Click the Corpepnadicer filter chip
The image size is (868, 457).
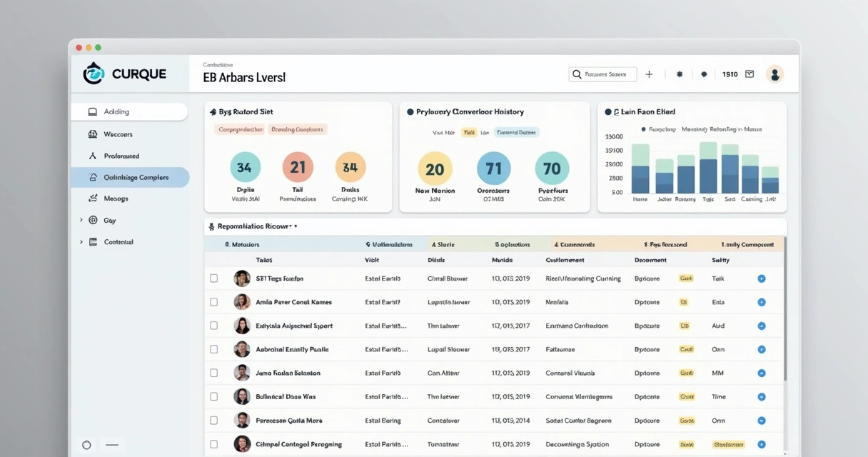(x=241, y=129)
